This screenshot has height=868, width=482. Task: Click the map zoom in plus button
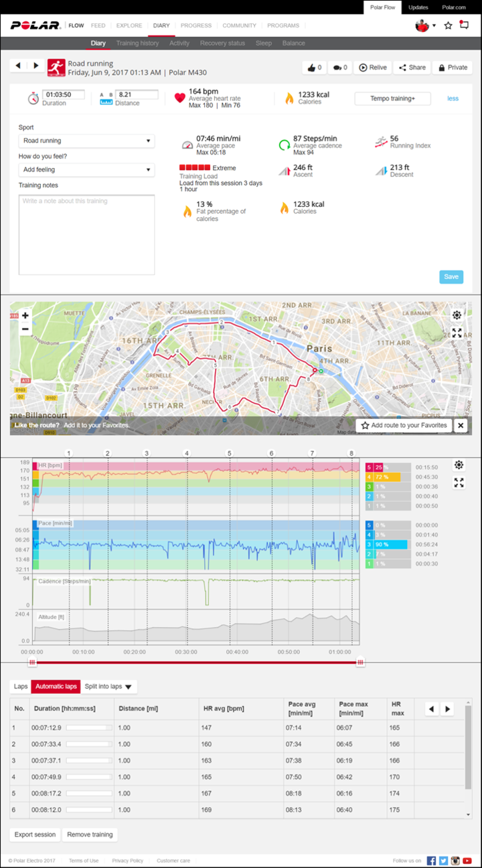point(25,315)
